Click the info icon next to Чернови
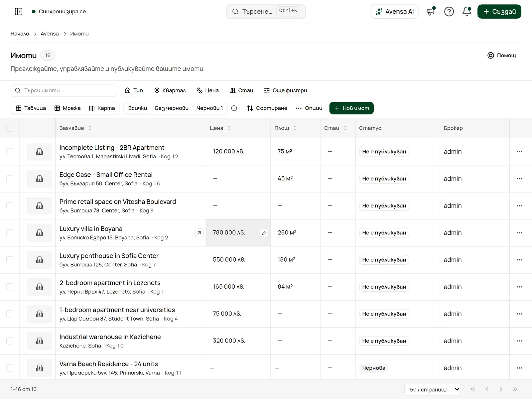 click(x=234, y=108)
